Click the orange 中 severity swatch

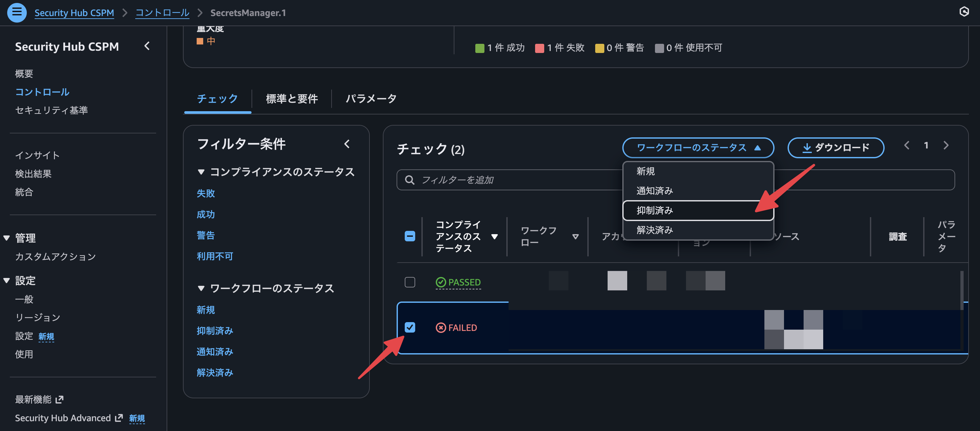click(200, 41)
